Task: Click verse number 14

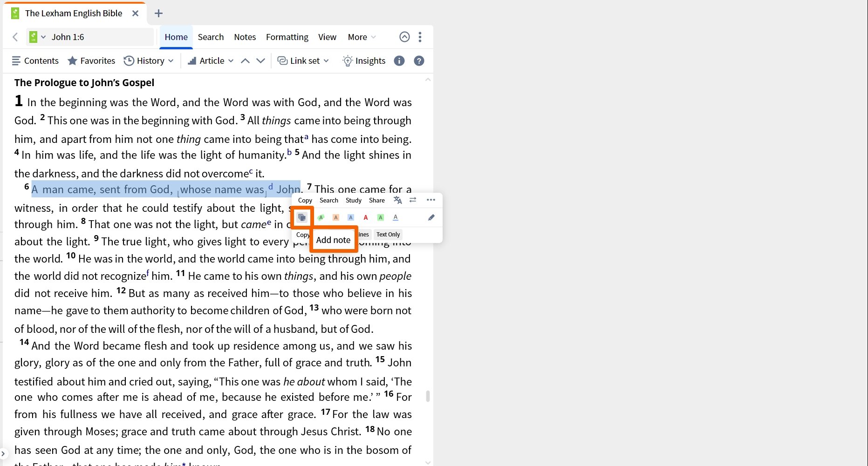Action: pyautogui.click(x=24, y=343)
